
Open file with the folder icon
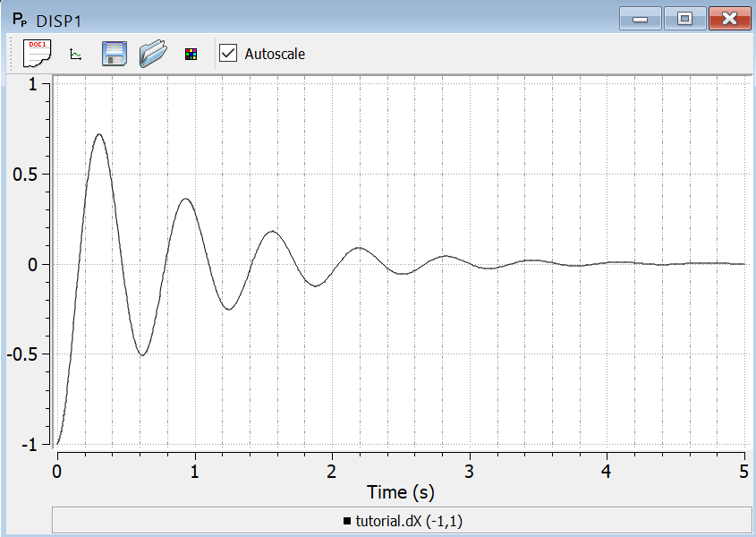coord(153,54)
